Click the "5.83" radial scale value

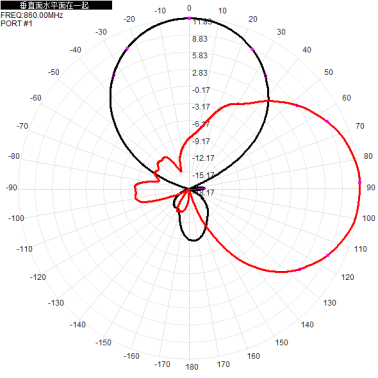(x=200, y=56)
